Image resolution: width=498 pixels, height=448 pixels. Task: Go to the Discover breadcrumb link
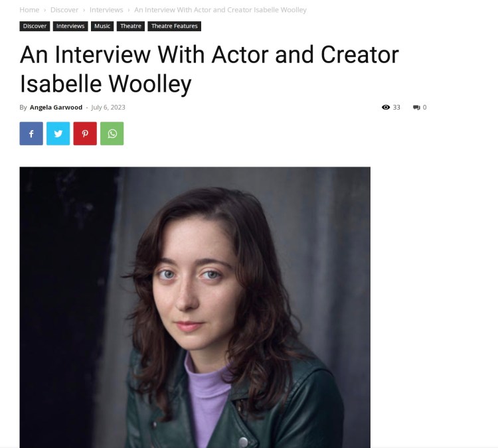(x=64, y=10)
